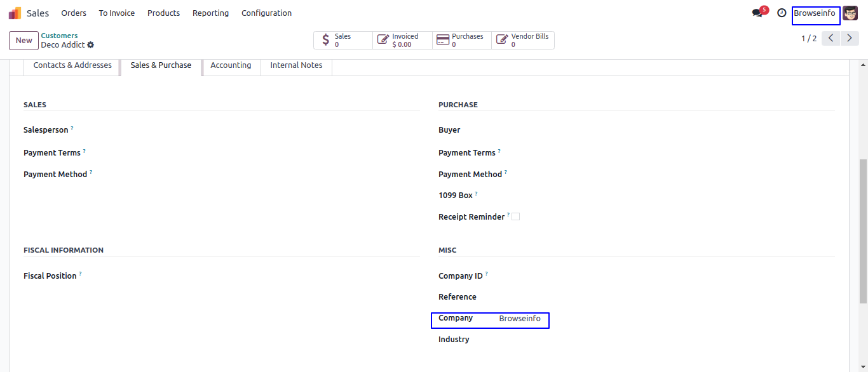This screenshot has height=372, width=868.
Task: Open the chat messages icon
Action: tap(757, 13)
